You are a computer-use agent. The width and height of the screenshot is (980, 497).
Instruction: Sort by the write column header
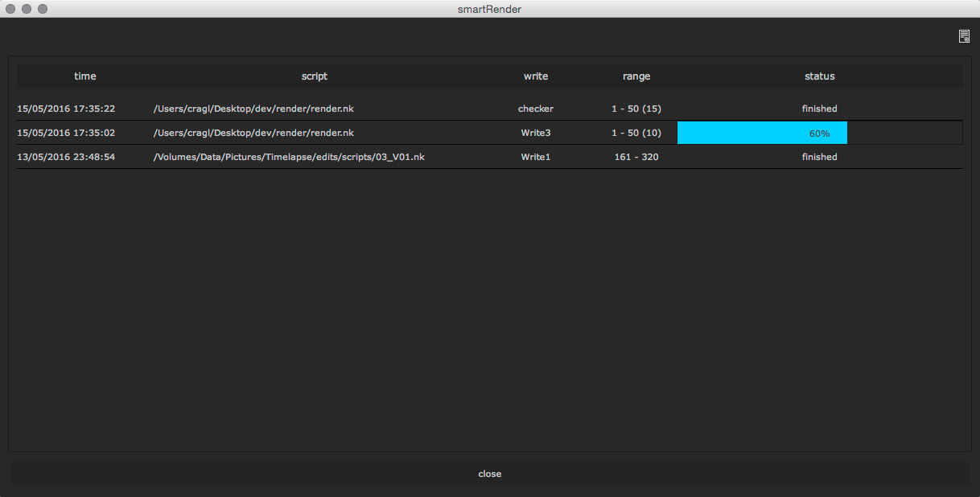536,76
